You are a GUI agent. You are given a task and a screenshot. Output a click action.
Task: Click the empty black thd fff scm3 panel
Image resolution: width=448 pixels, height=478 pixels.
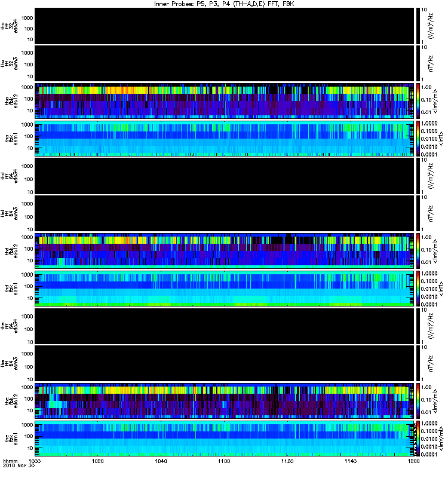[225, 213]
